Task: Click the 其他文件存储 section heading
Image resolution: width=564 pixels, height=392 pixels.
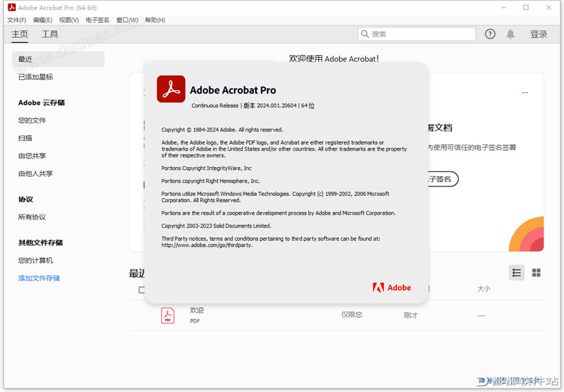Action: click(41, 243)
